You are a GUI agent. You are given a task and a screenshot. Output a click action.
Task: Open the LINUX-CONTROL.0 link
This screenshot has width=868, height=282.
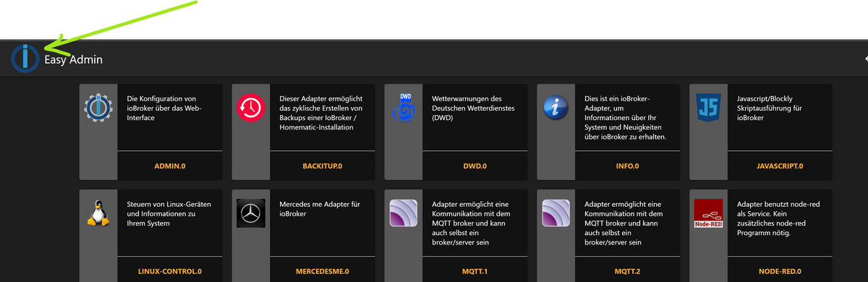tap(170, 272)
